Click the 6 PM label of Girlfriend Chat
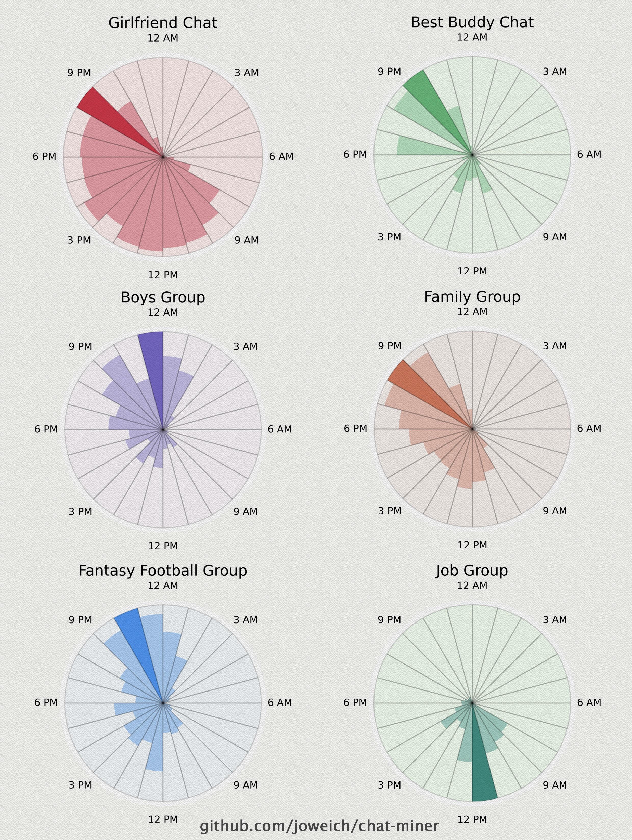The image size is (632, 840). [44, 156]
